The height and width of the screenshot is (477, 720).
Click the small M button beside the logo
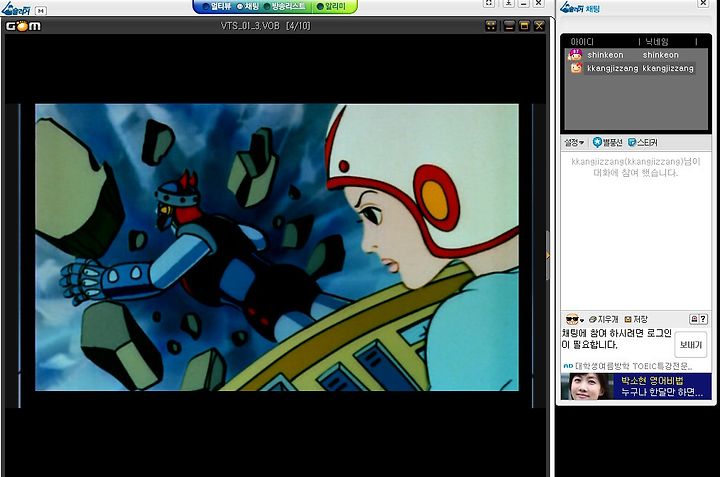[x=40, y=11]
